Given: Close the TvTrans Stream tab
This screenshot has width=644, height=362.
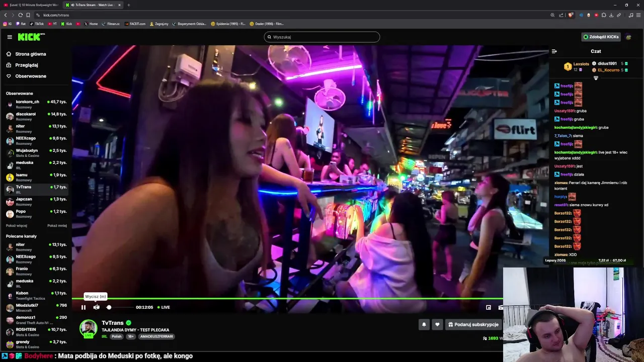Looking at the screenshot, I should click(119, 5).
